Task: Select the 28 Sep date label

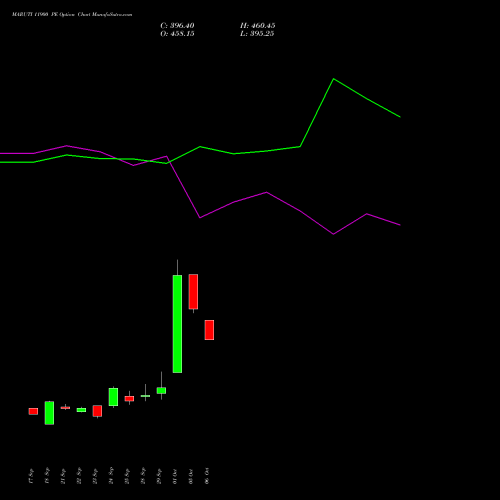Action: pos(143,476)
